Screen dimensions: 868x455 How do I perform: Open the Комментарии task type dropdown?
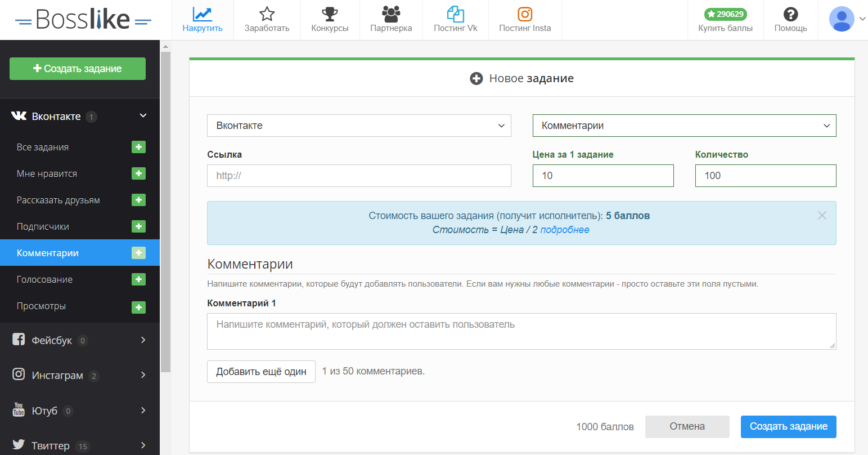pyautogui.click(x=684, y=126)
